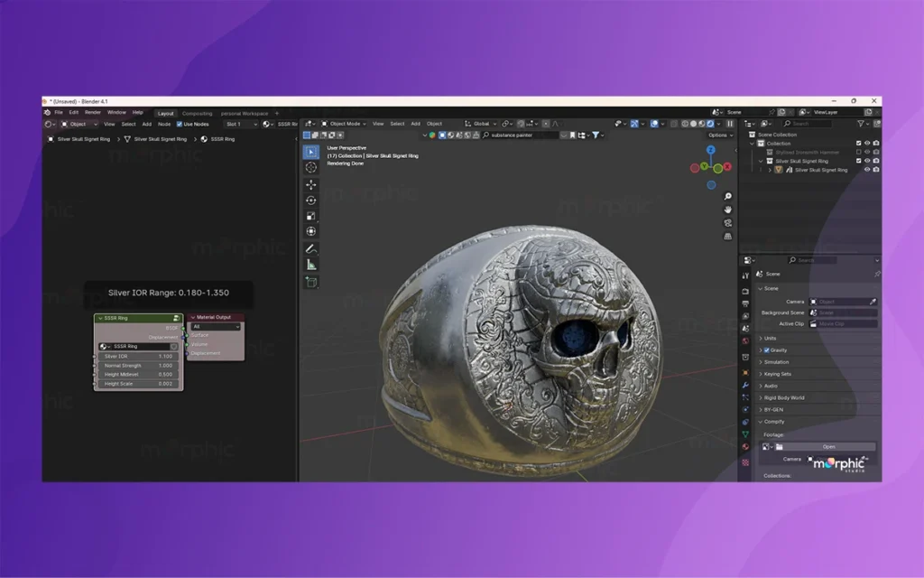The height and width of the screenshot is (578, 924).
Task: Uncheck Silver Skull Signet Ring collection checkbox
Action: coord(859,161)
